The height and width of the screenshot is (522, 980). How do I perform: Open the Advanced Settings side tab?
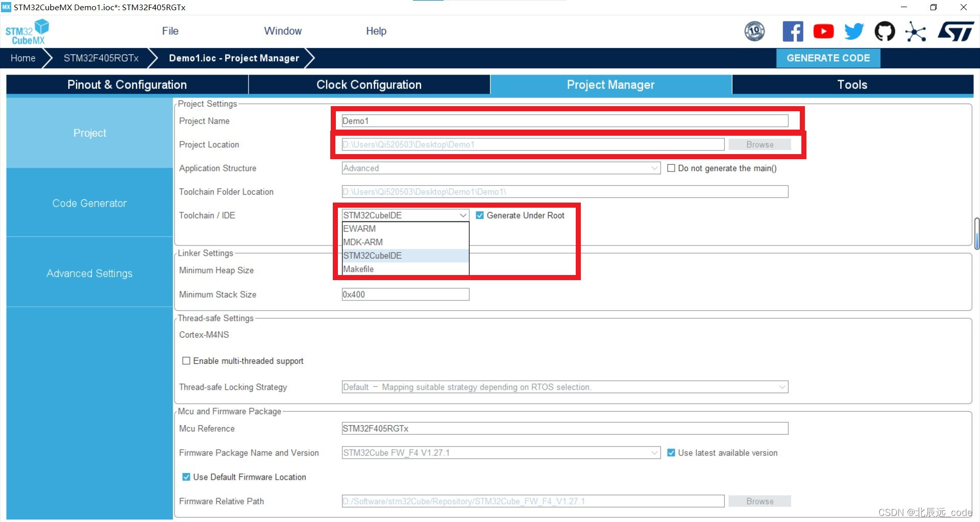click(90, 274)
